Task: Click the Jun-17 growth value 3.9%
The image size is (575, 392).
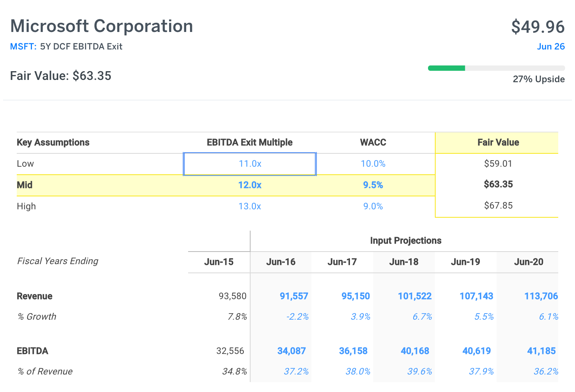Action: [x=361, y=317]
